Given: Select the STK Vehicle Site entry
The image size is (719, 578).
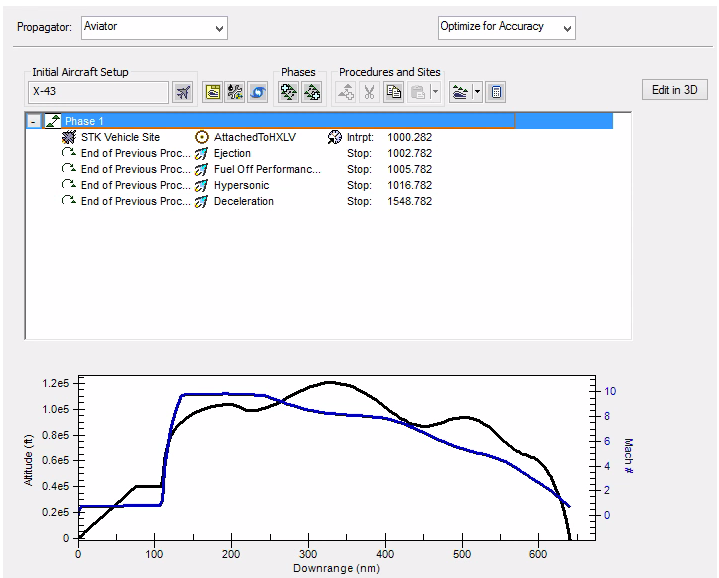Looking at the screenshot, I should [120, 137].
